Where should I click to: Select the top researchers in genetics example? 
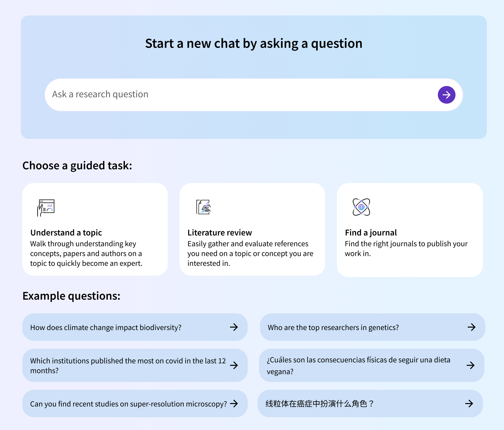coord(355,327)
